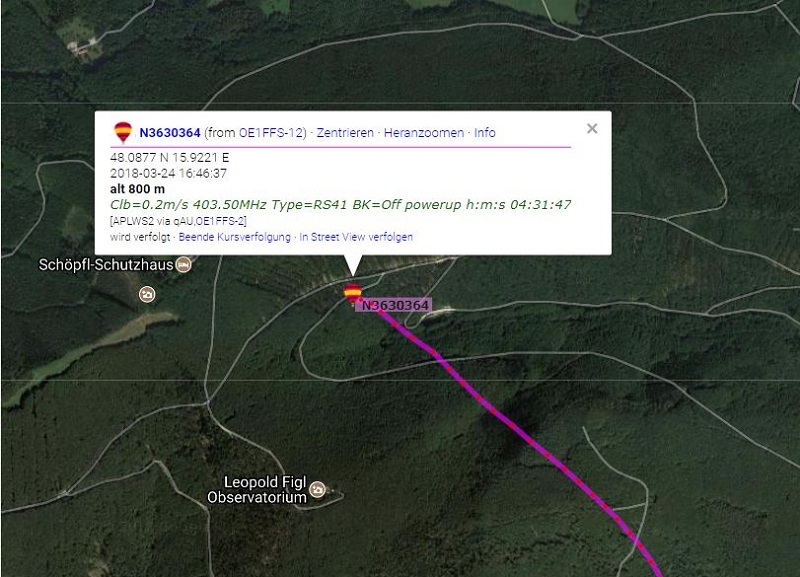Click Beende Kursverfolgung to stop tracking
The width and height of the screenshot is (800, 577).
(235, 237)
